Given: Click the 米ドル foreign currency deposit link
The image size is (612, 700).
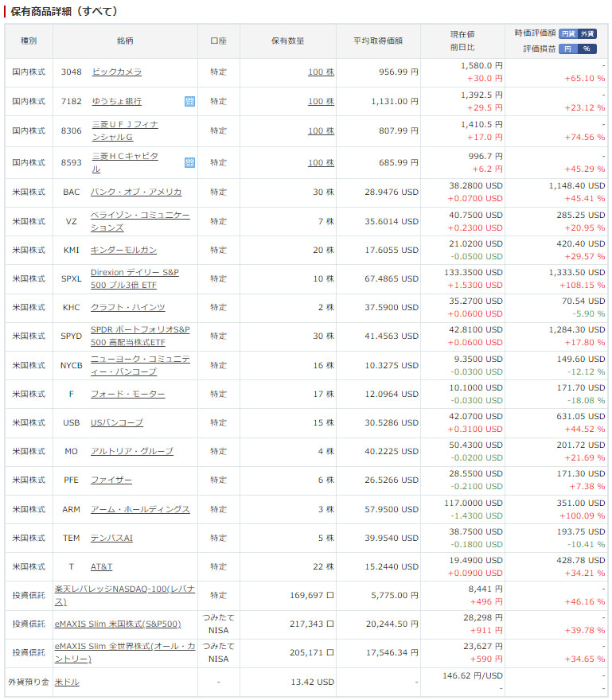Looking at the screenshot, I should (x=67, y=682).
